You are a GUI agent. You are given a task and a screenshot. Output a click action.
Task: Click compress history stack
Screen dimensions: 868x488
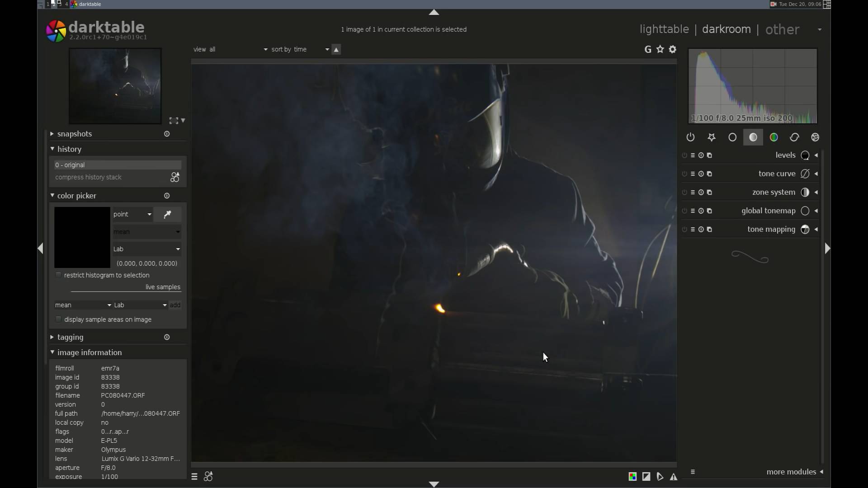(88, 177)
